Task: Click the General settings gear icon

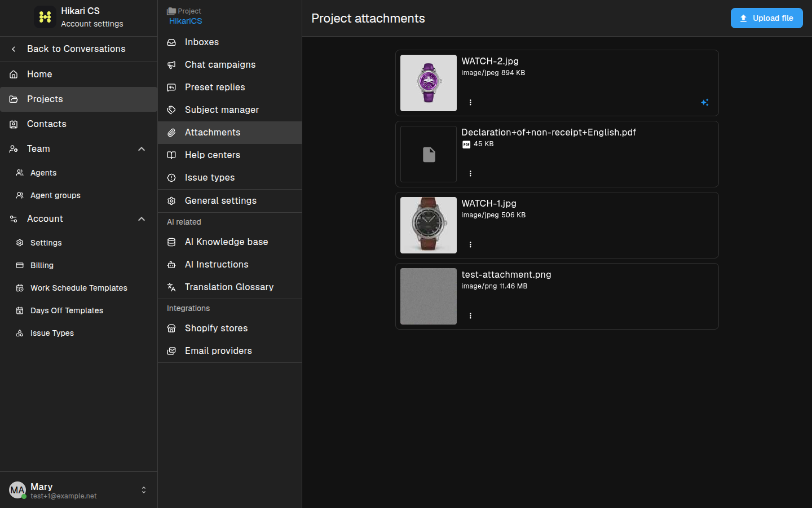Action: tap(171, 201)
